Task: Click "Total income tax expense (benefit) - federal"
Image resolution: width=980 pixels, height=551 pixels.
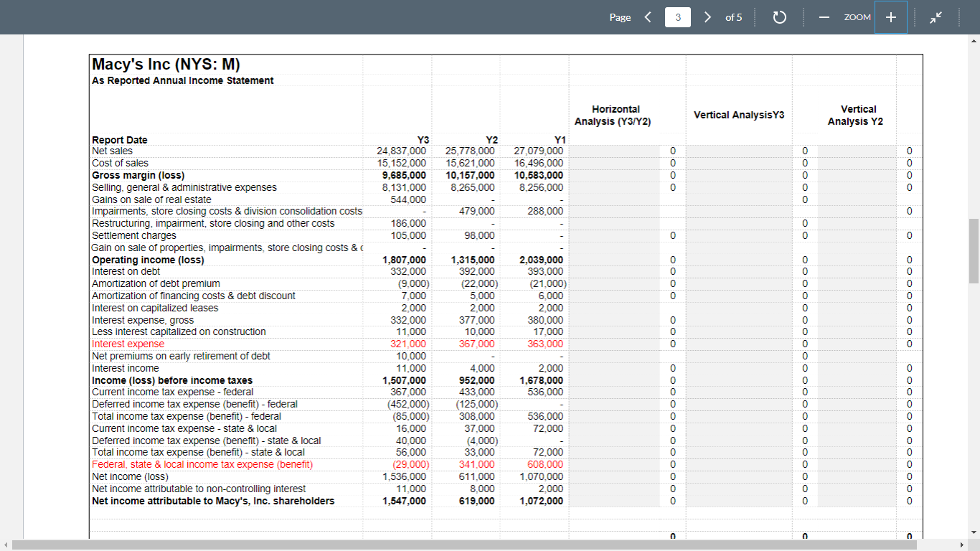Action: click(187, 416)
